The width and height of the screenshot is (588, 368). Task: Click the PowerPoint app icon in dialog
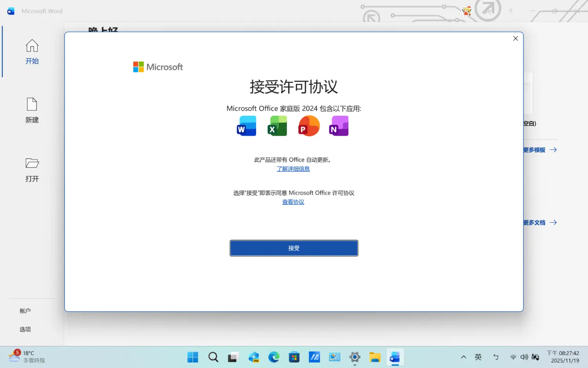[x=309, y=126]
